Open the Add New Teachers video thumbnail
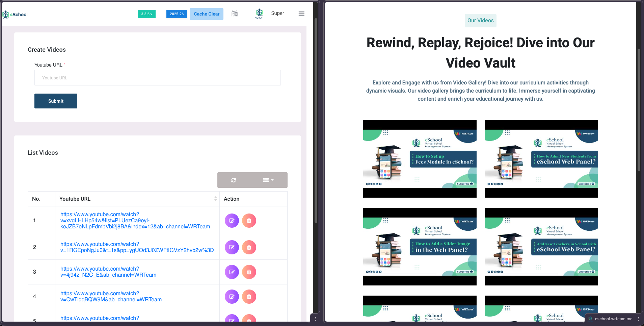This screenshot has width=644, height=326. (x=541, y=247)
